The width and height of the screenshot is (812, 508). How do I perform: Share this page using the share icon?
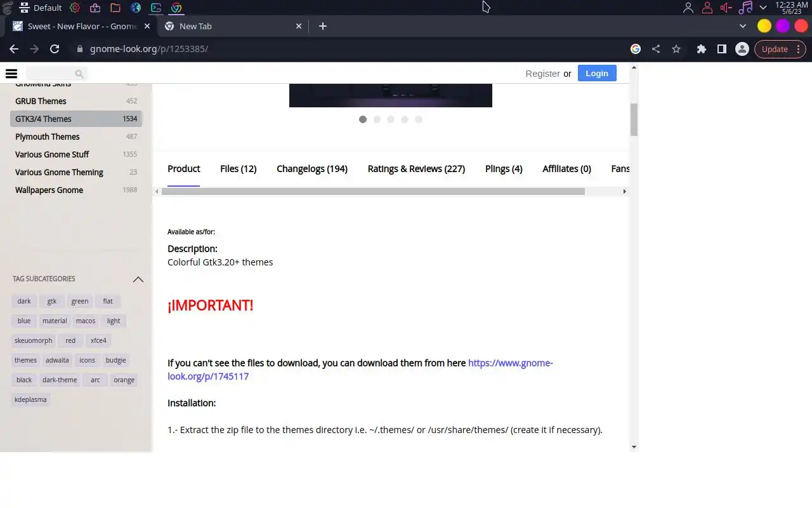pyautogui.click(x=656, y=49)
